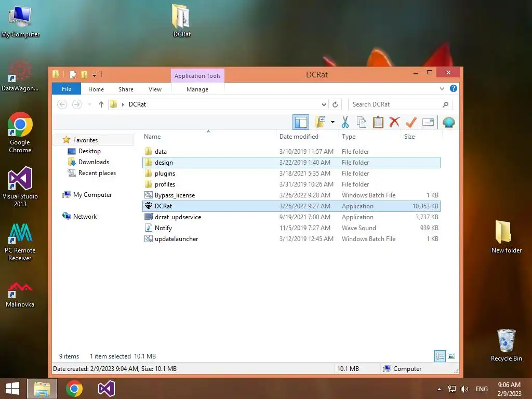Switch to Details view in status bar
The height and width of the screenshot is (399, 532).
pyautogui.click(x=440, y=356)
